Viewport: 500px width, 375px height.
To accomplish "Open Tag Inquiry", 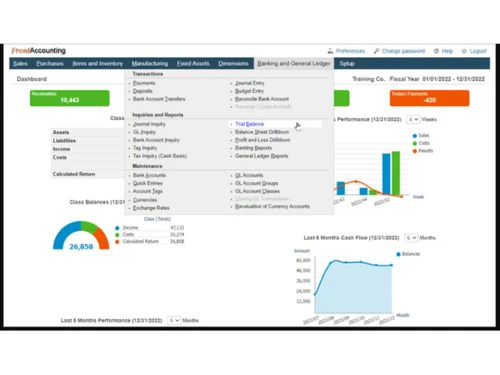I will 145,148.
